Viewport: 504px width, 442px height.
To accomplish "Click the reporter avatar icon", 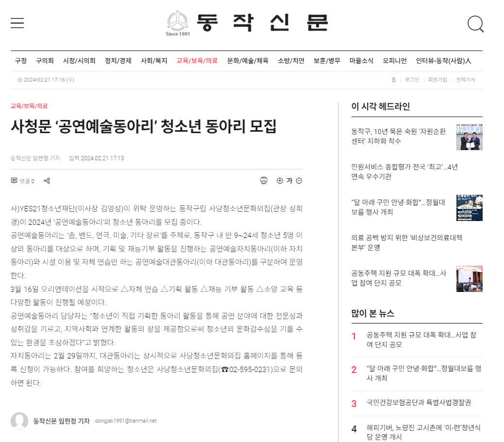I will point(19,421).
